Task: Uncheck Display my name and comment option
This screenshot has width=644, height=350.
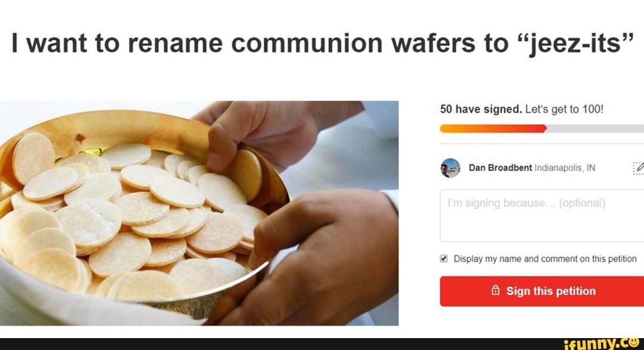Action: pyautogui.click(x=443, y=258)
